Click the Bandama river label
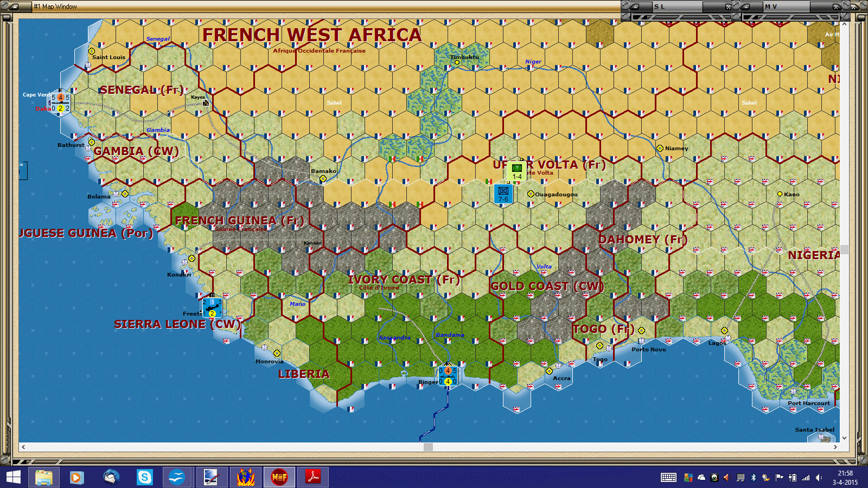 450,335
